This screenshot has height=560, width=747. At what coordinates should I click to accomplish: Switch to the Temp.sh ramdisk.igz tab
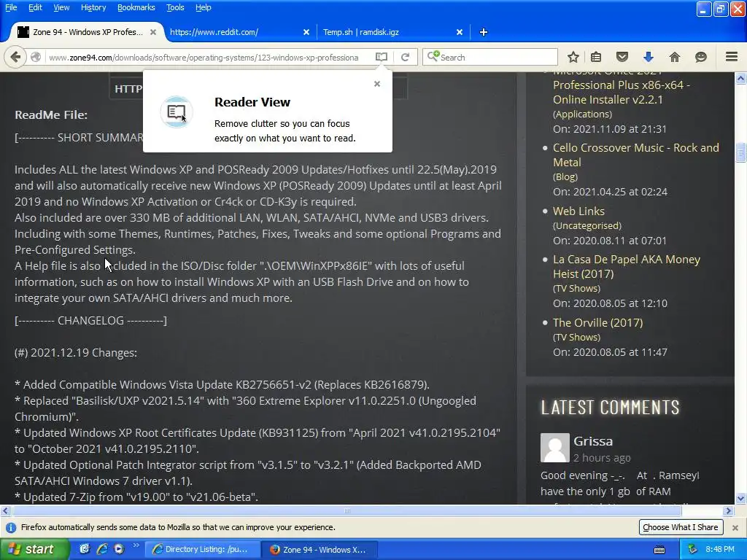[392, 32]
